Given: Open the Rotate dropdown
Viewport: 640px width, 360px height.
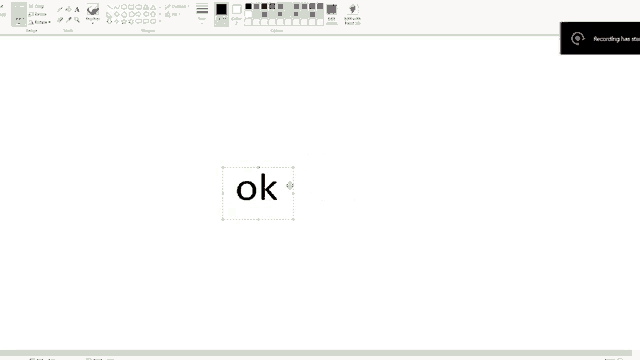Looking at the screenshot, I should (x=40, y=22).
